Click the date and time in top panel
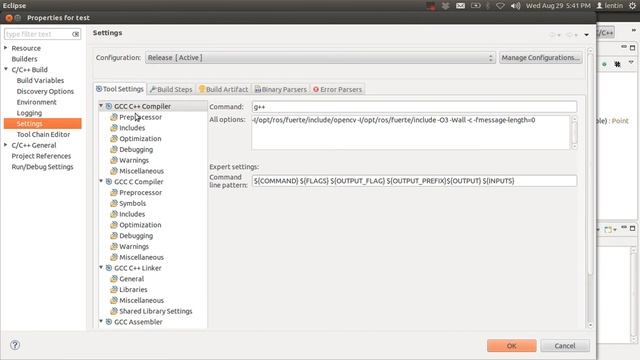The height and width of the screenshot is (360, 640). click(x=558, y=6)
